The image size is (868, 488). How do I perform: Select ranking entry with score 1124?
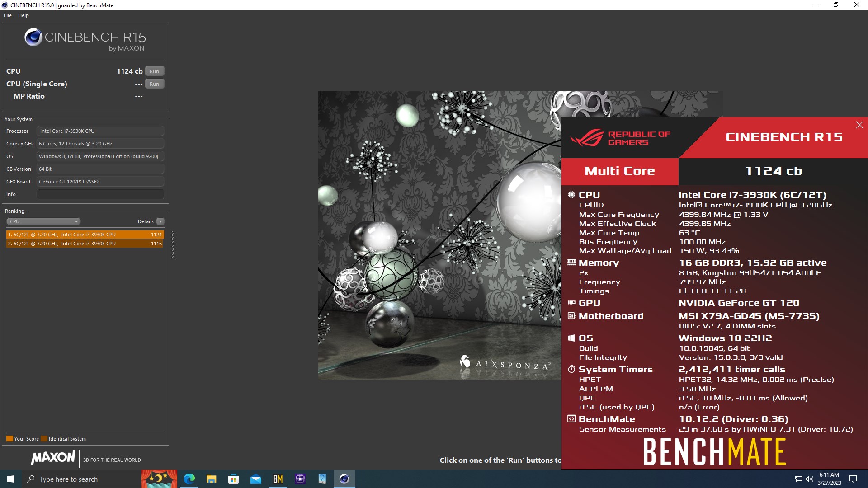[x=85, y=235]
